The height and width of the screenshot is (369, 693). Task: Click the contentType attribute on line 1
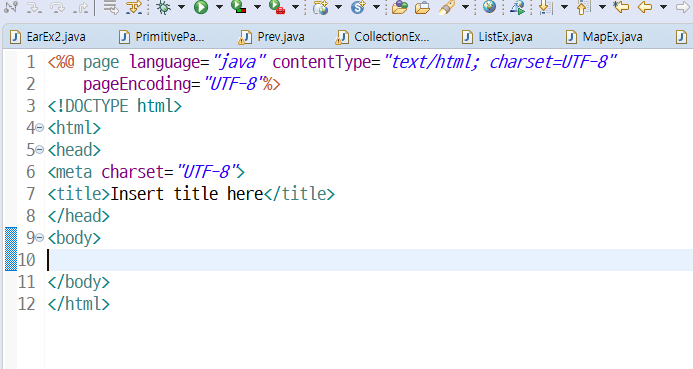(322, 62)
